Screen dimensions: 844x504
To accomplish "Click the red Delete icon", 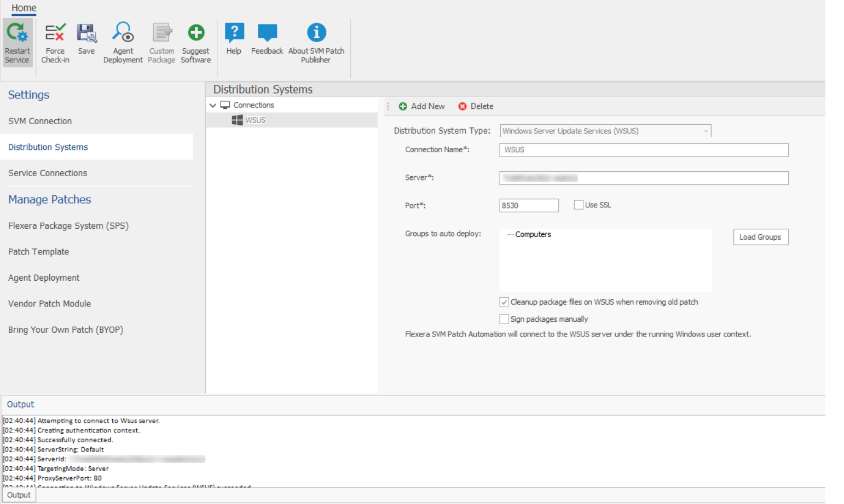I will [x=463, y=106].
